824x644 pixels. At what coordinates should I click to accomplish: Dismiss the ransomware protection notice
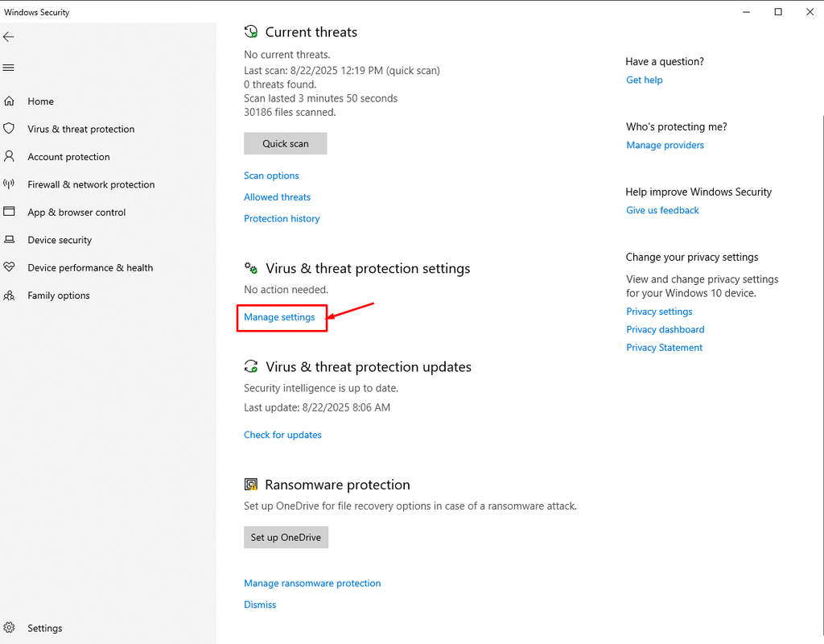pos(260,605)
